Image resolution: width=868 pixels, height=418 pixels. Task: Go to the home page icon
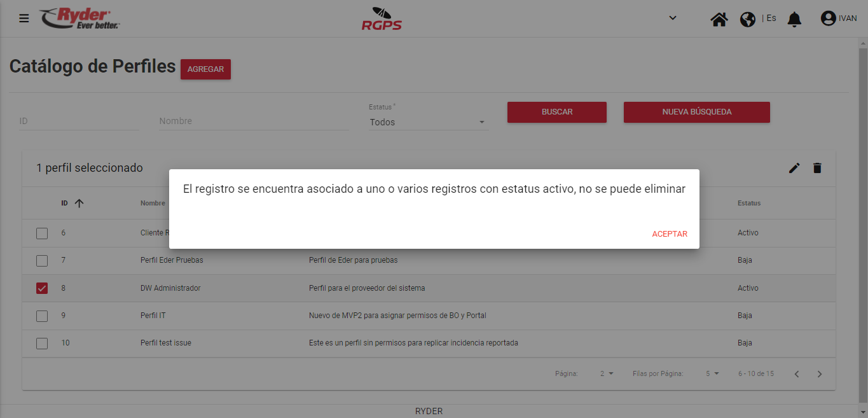[719, 19]
